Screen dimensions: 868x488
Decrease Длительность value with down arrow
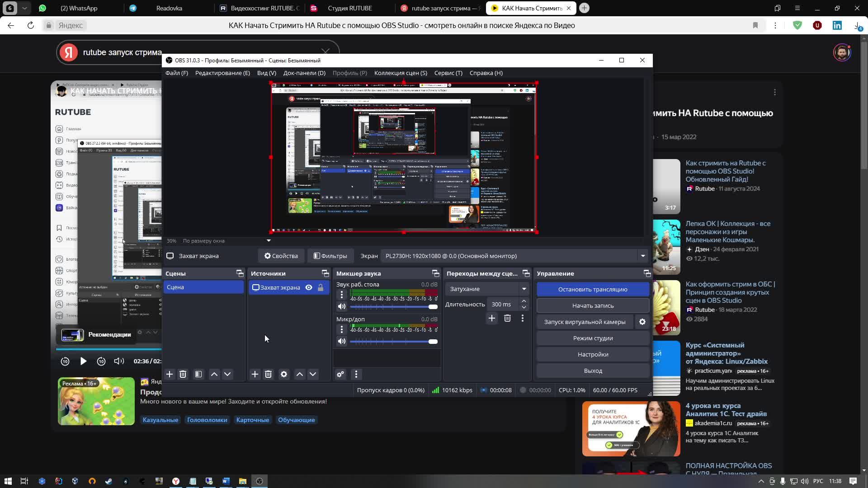coord(524,307)
